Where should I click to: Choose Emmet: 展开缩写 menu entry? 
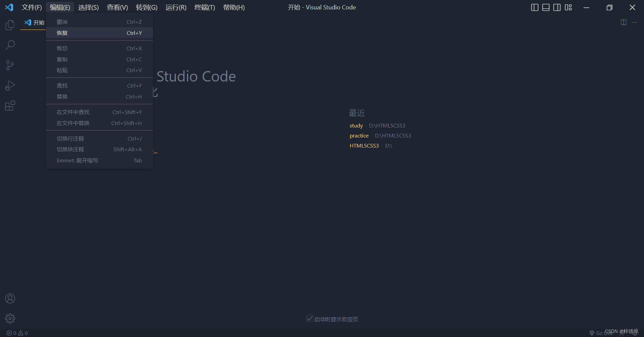tap(99, 160)
